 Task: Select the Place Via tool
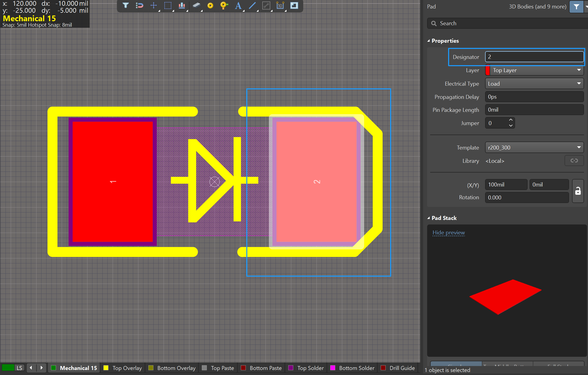[224, 5]
